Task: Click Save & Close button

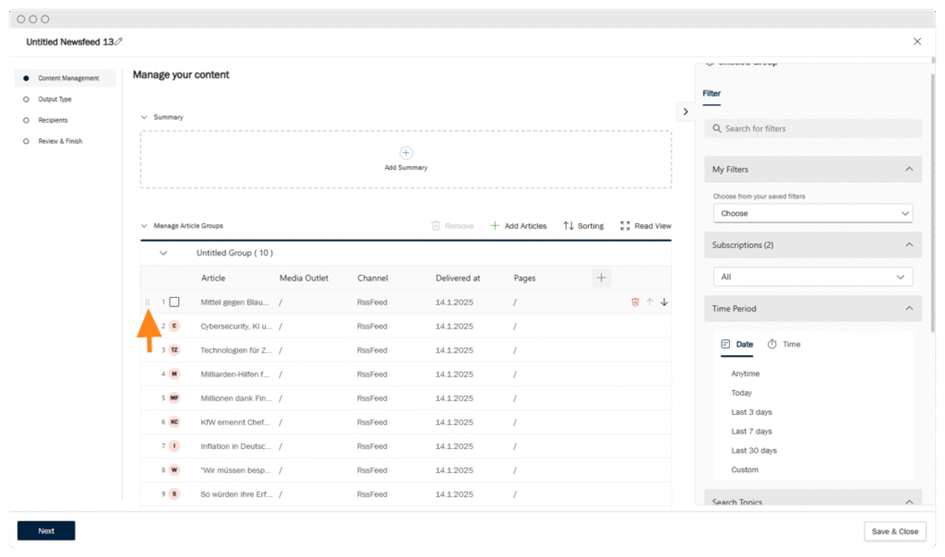Action: [x=894, y=531]
